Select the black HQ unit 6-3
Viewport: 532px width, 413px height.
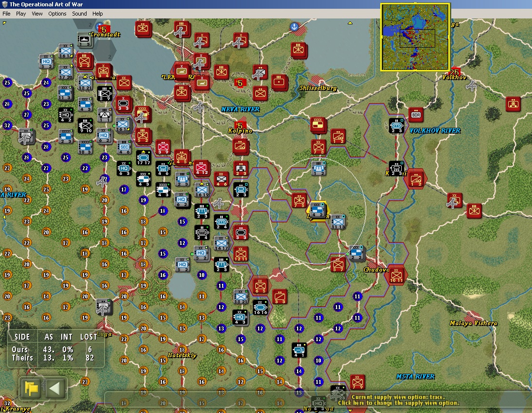[124, 169]
